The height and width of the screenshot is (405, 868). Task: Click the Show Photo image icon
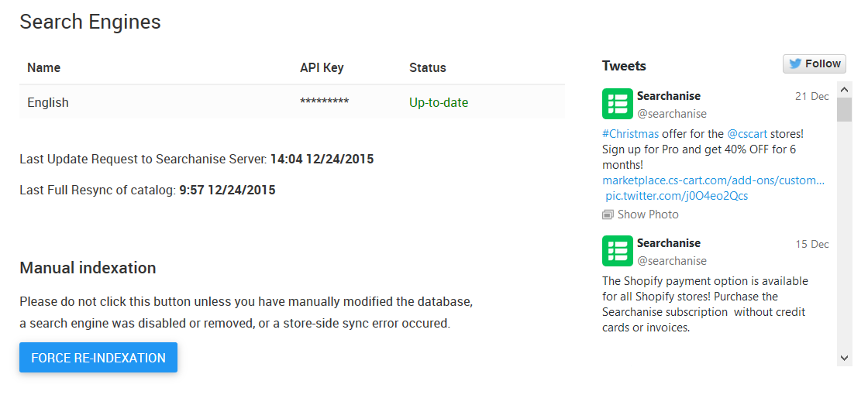point(608,215)
